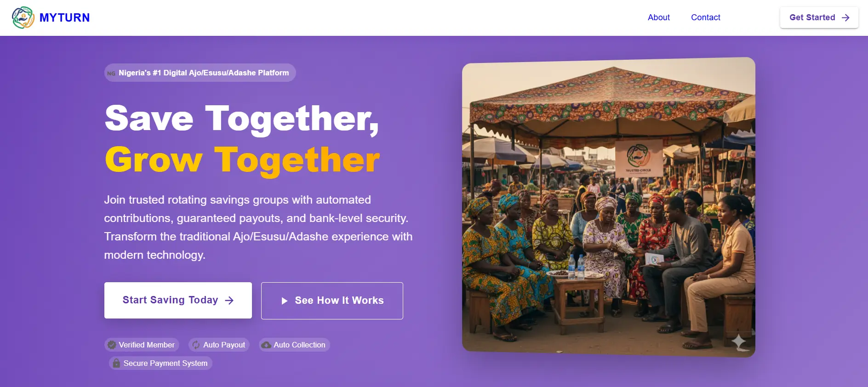The image size is (868, 387).
Task: Click the See How It Works label
Action: pyautogui.click(x=339, y=301)
